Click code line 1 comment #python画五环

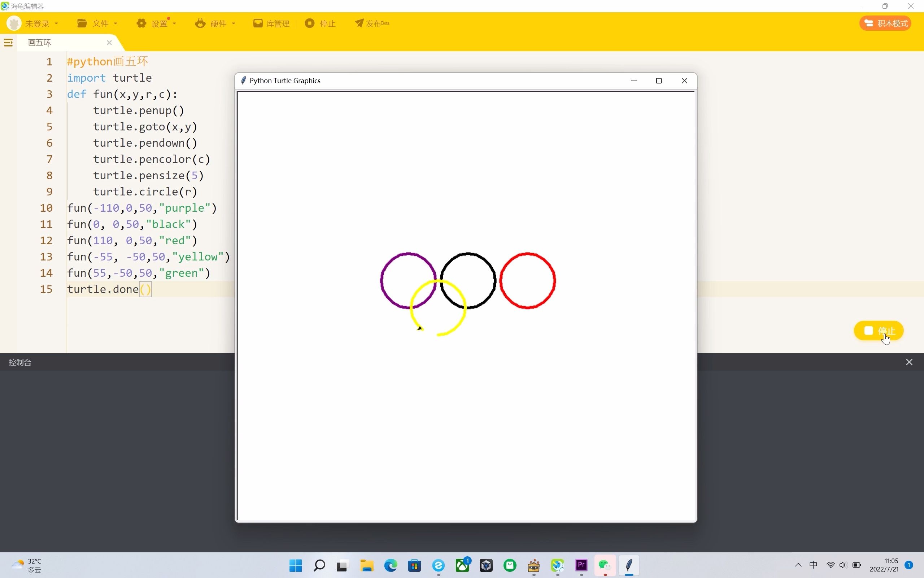107,61
